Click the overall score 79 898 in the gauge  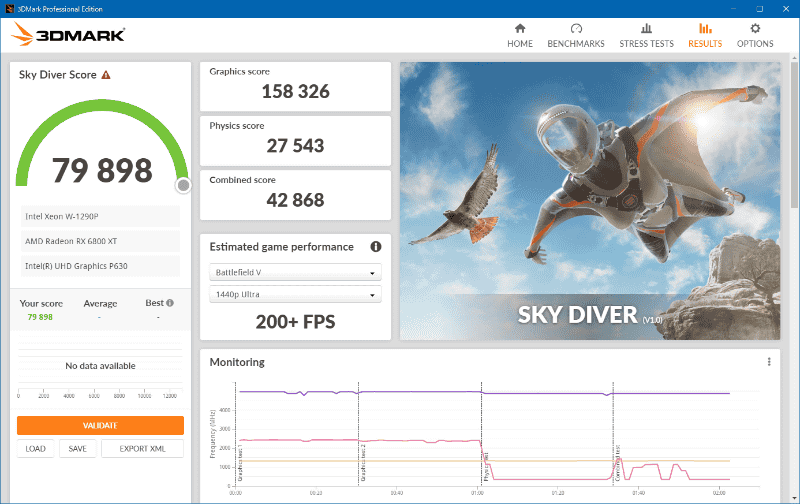click(102, 170)
